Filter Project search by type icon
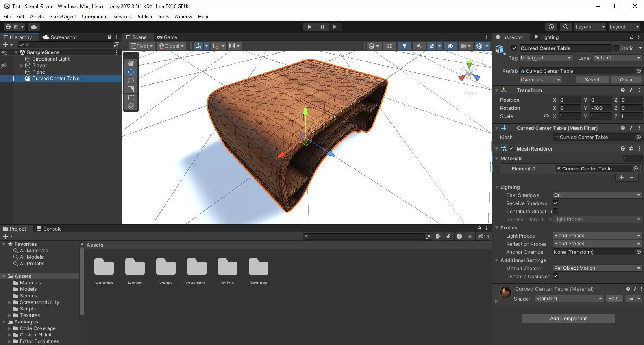The width and height of the screenshot is (644, 345). 438,236
